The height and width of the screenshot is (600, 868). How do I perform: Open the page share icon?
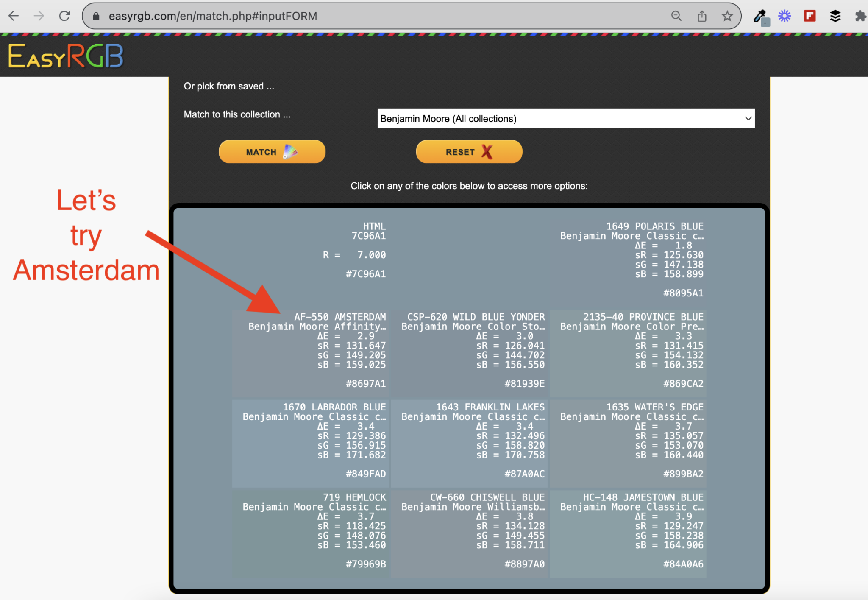(702, 16)
